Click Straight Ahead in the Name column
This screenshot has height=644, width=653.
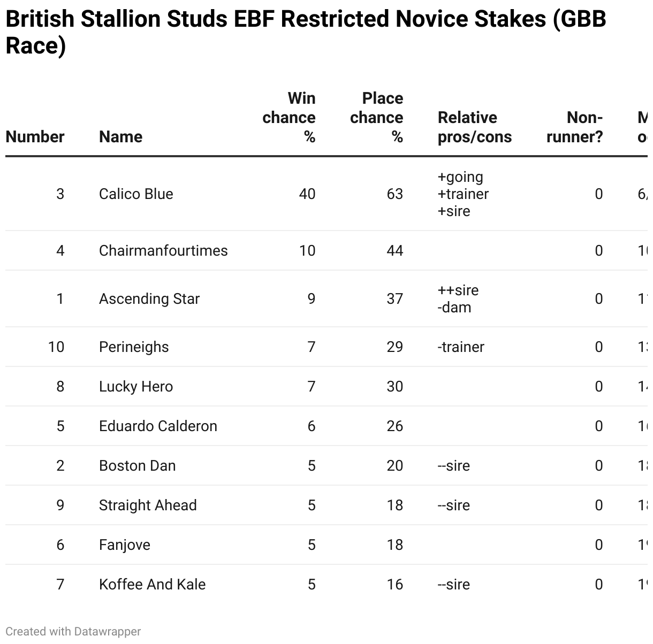(148, 505)
